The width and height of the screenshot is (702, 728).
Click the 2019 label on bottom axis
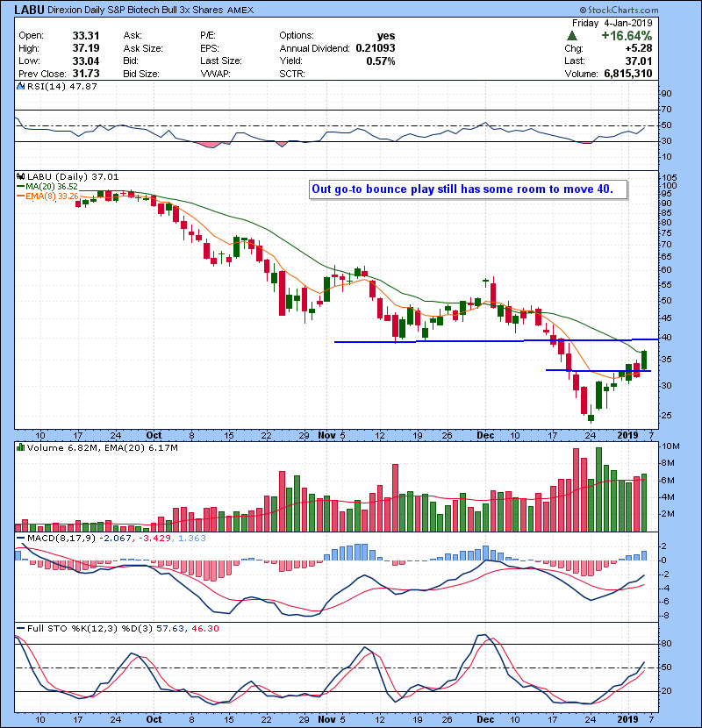click(x=627, y=719)
